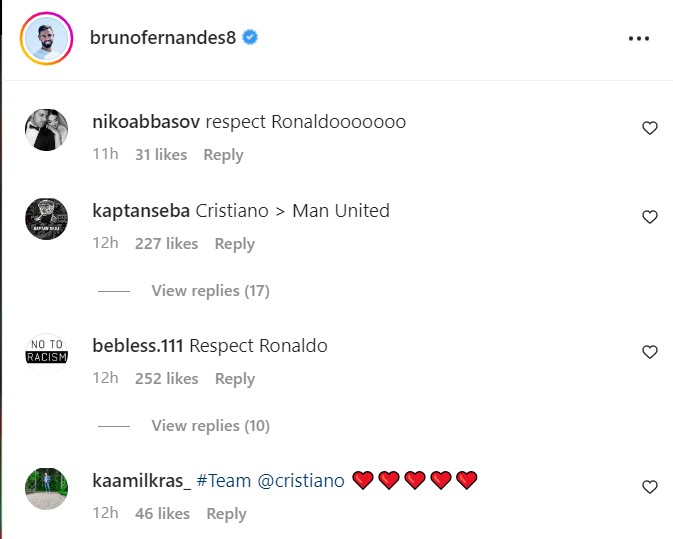View the 227 likes on kaptanseba's comment
Viewport: 673px width, 539px height.
coord(166,244)
